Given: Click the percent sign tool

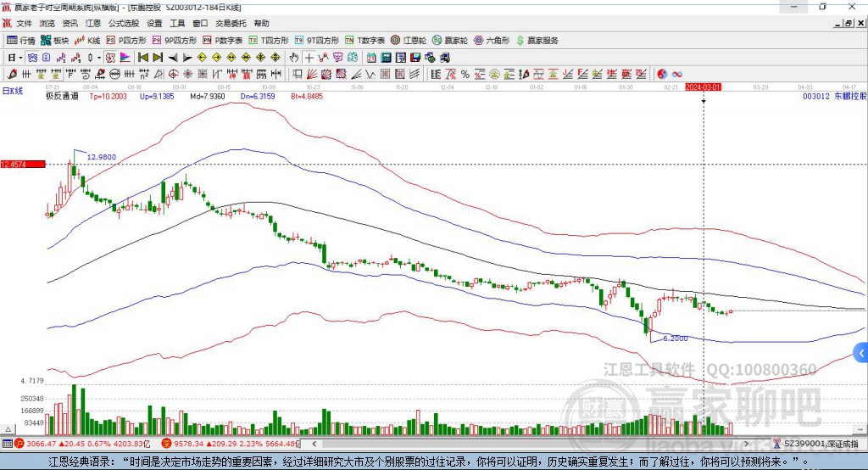Looking at the screenshot, I should click(465, 74).
